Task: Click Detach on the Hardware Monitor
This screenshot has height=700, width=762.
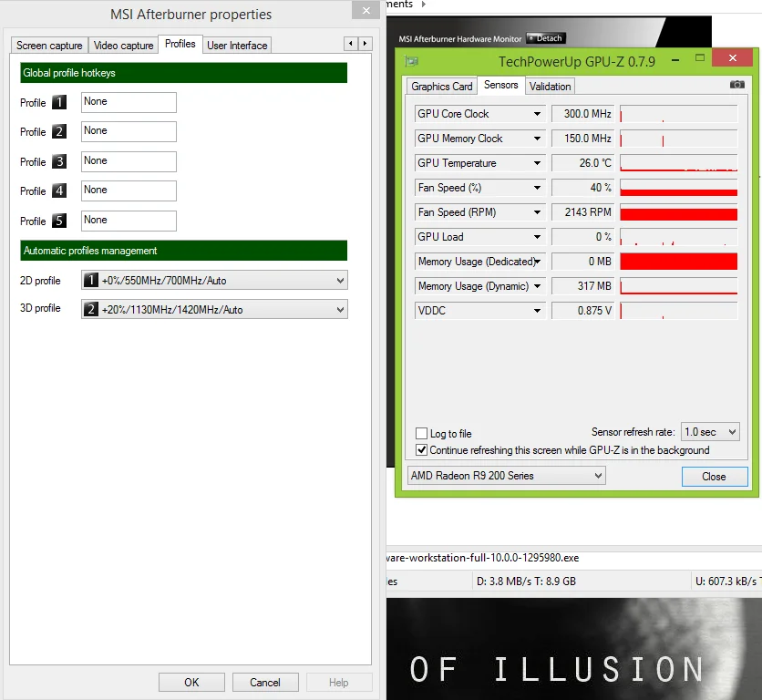Action: click(546, 38)
